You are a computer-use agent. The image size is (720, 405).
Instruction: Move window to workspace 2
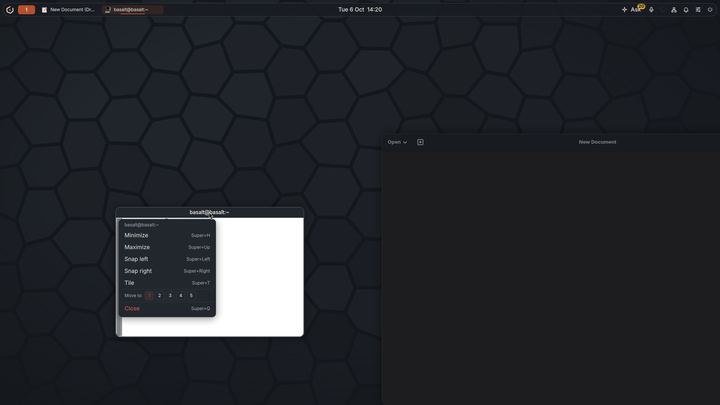pos(159,296)
